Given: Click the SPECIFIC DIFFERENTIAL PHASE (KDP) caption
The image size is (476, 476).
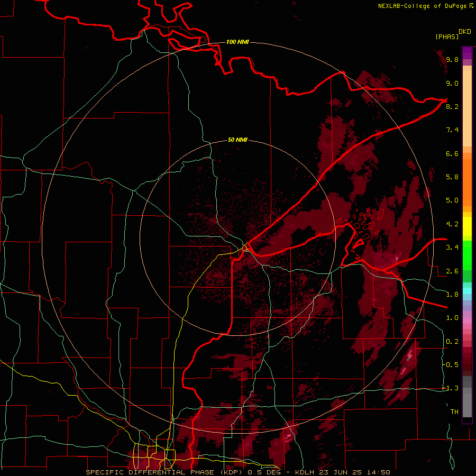Looking at the screenshot, I should coord(165,472).
